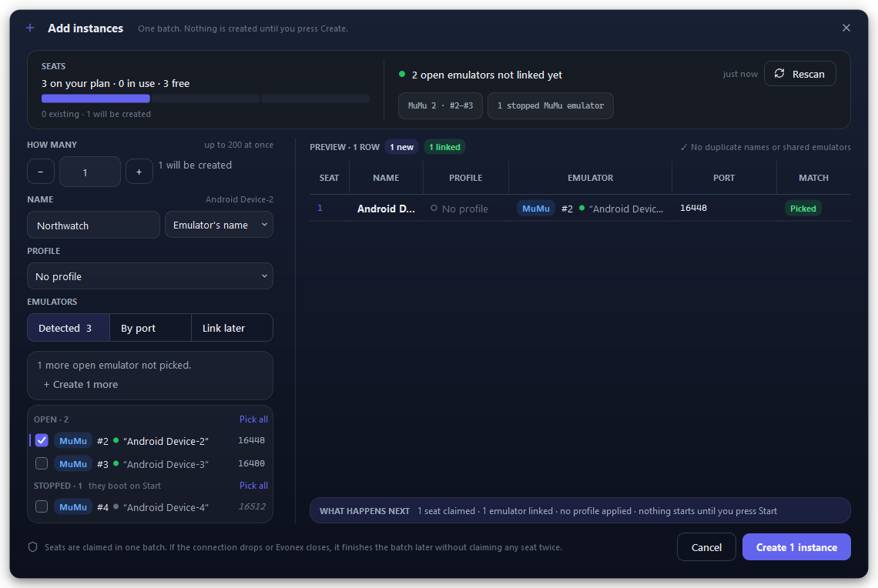
Task: Click the Rescan button
Action: click(799, 74)
